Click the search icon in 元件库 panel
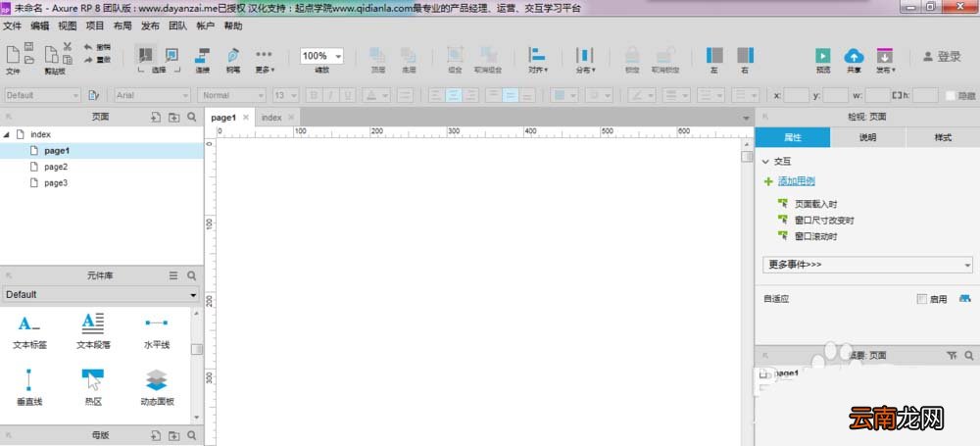 point(192,275)
